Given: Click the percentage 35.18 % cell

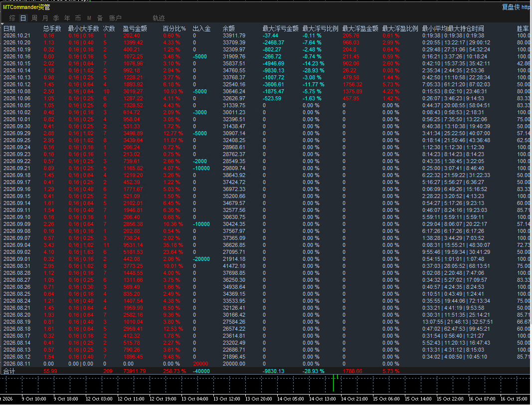Looking at the screenshot, I should pos(173,245).
